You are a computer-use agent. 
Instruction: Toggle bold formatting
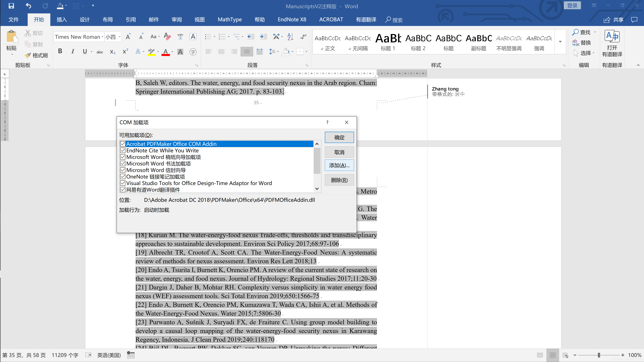(x=60, y=51)
